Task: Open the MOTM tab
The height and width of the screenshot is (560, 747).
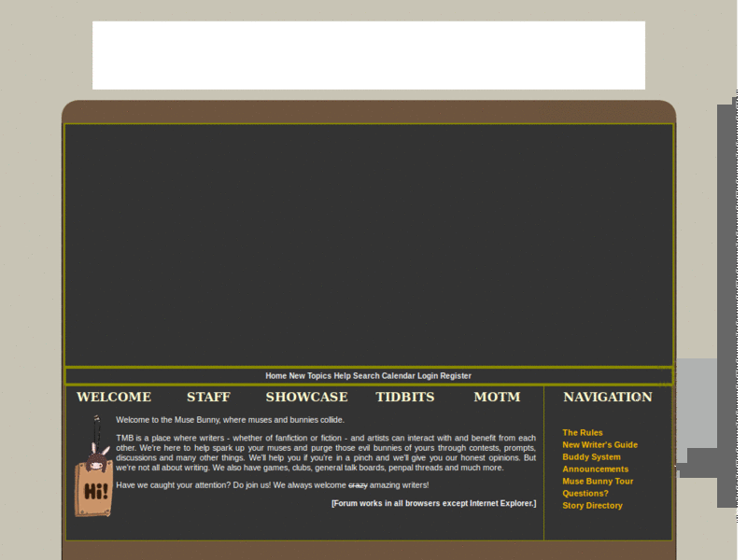Action: tap(497, 397)
